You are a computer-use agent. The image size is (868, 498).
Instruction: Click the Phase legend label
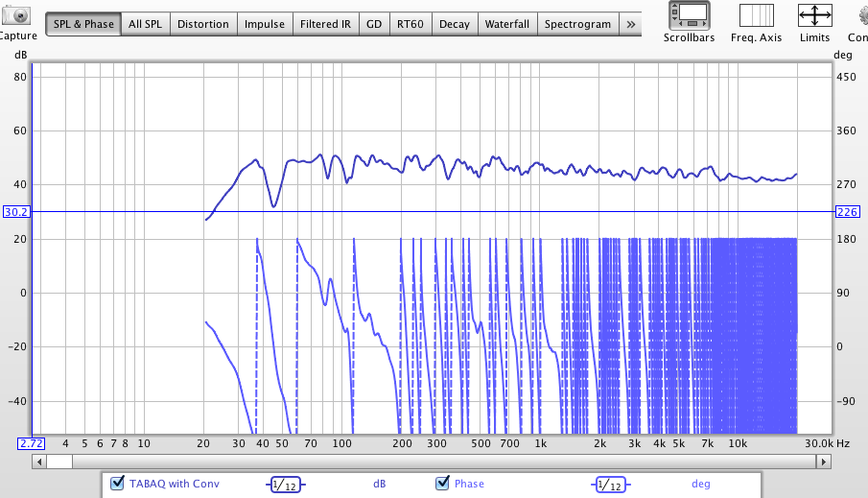469,484
